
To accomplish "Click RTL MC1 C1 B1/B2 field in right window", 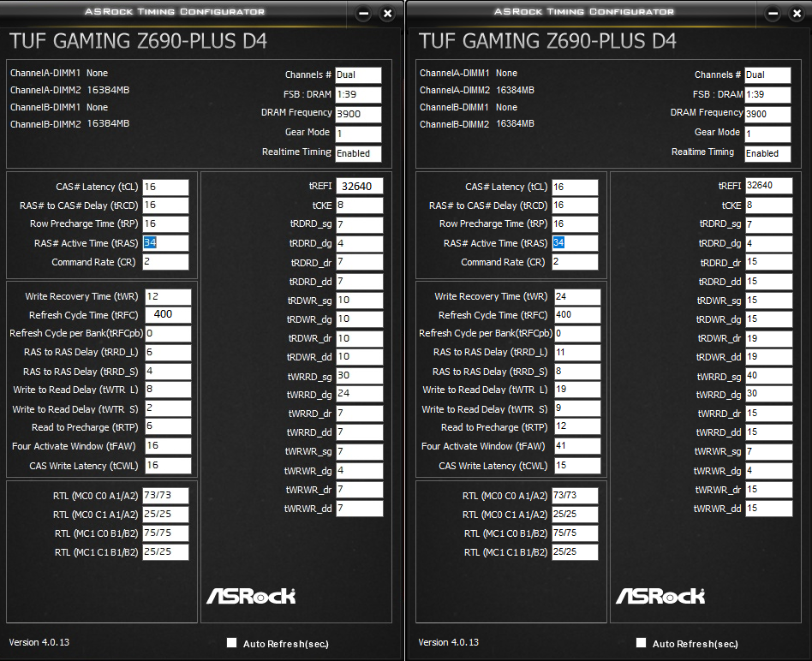I will tap(575, 551).
